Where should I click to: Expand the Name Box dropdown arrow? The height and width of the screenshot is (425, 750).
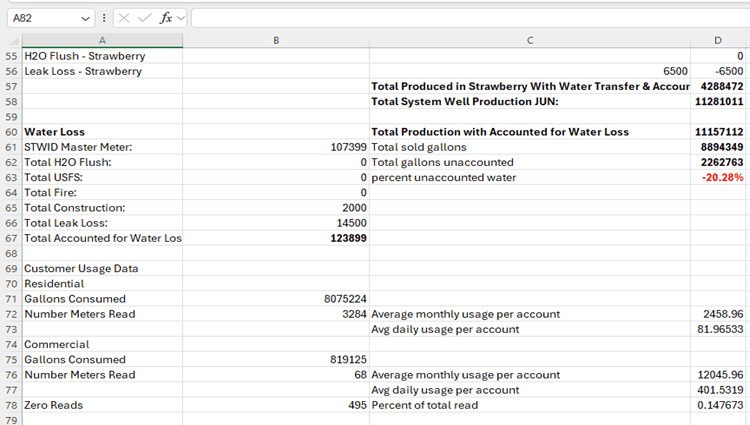[x=84, y=18]
